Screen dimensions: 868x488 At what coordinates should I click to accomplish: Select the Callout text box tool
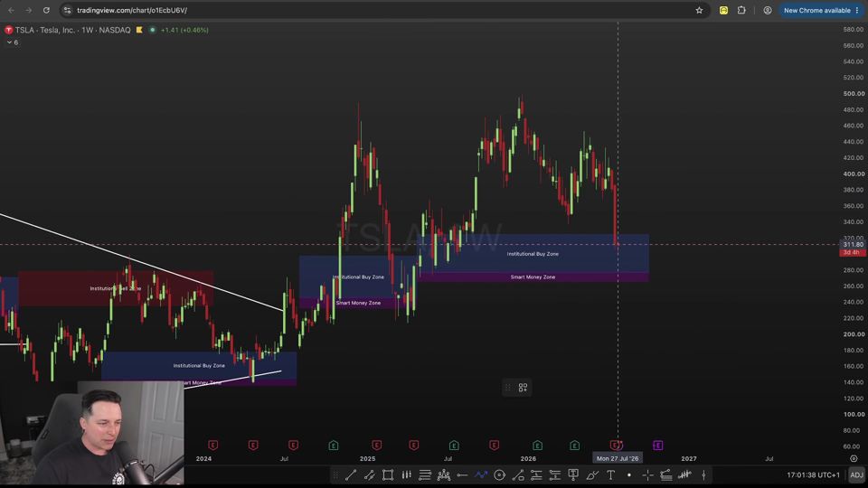coord(573,474)
